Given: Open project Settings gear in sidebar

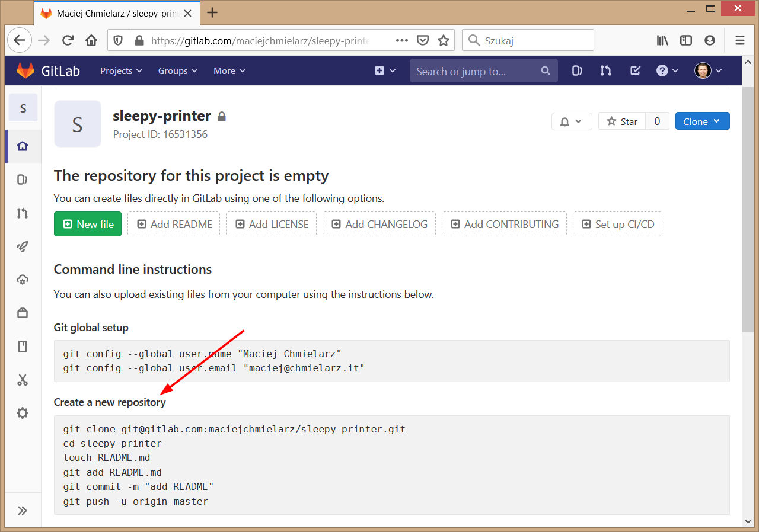Looking at the screenshot, I should click(23, 413).
